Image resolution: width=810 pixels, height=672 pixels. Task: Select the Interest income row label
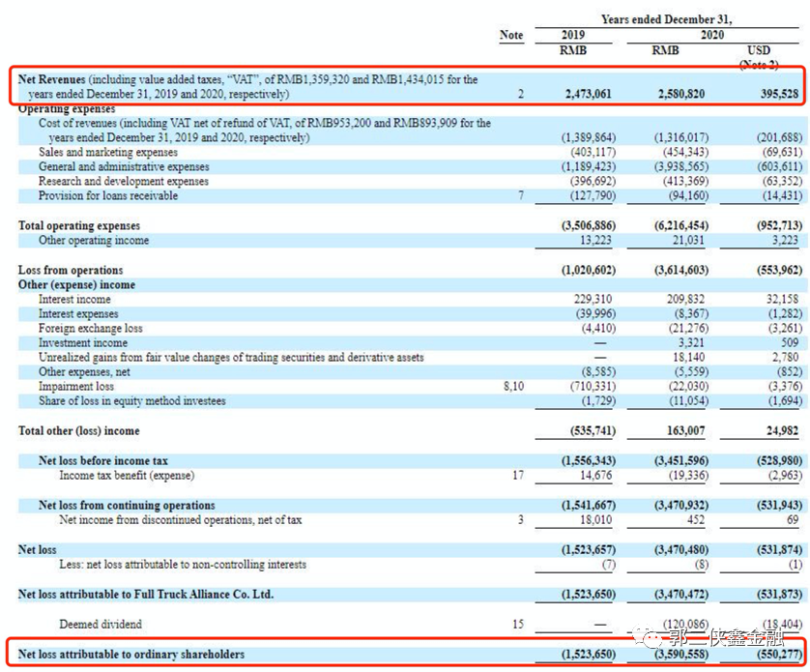(x=74, y=300)
